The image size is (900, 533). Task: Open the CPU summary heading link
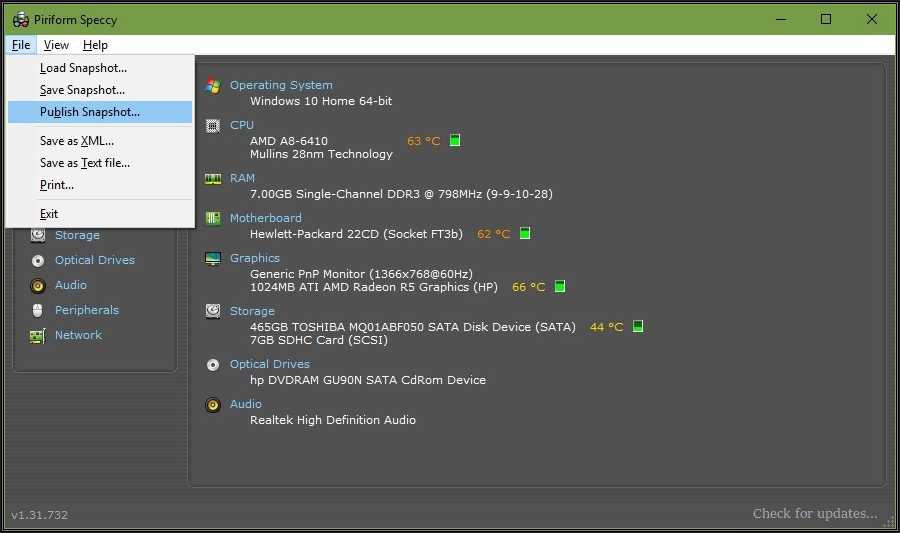coord(242,125)
